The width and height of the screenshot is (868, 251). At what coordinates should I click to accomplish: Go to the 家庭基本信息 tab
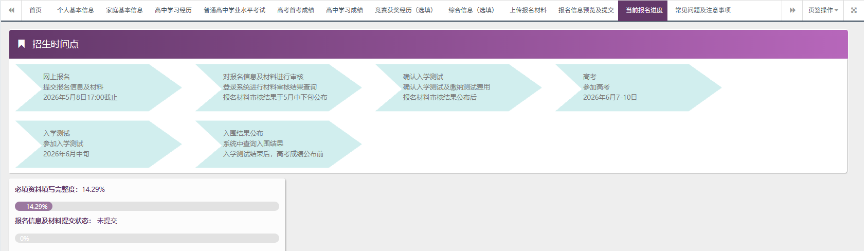[124, 10]
